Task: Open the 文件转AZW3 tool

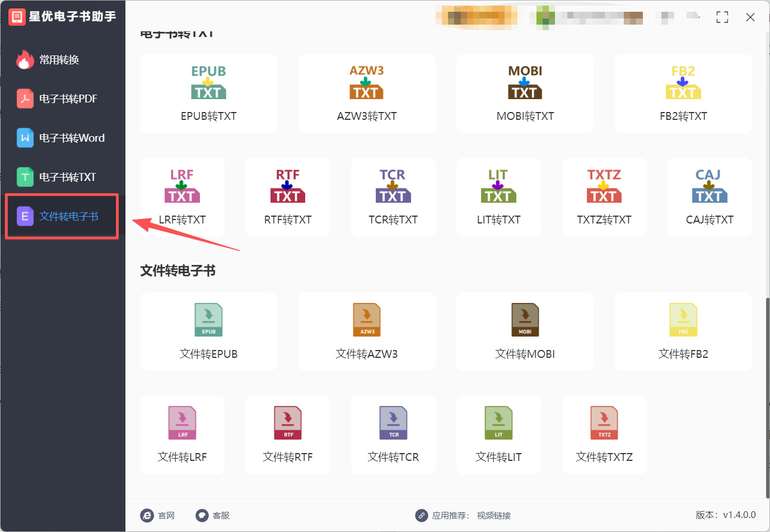Action: pyautogui.click(x=367, y=331)
